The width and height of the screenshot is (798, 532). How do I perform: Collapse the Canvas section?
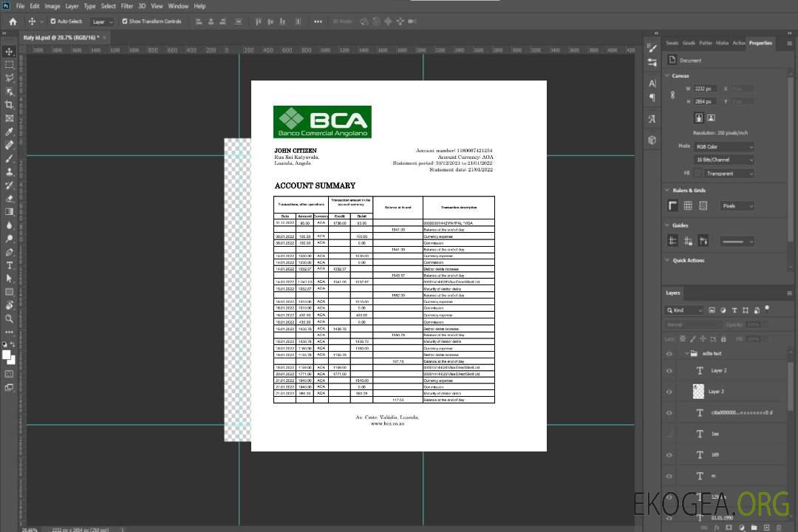pyautogui.click(x=667, y=75)
